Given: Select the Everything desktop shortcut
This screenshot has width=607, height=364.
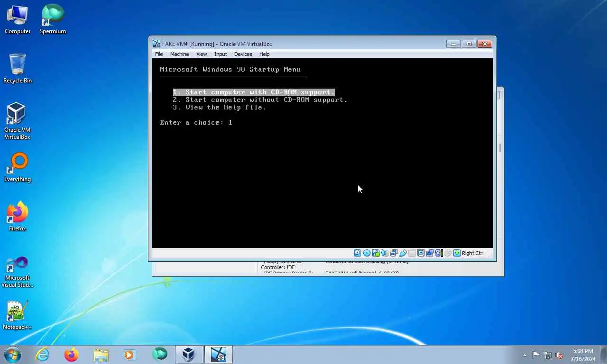Looking at the screenshot, I should (x=18, y=167).
